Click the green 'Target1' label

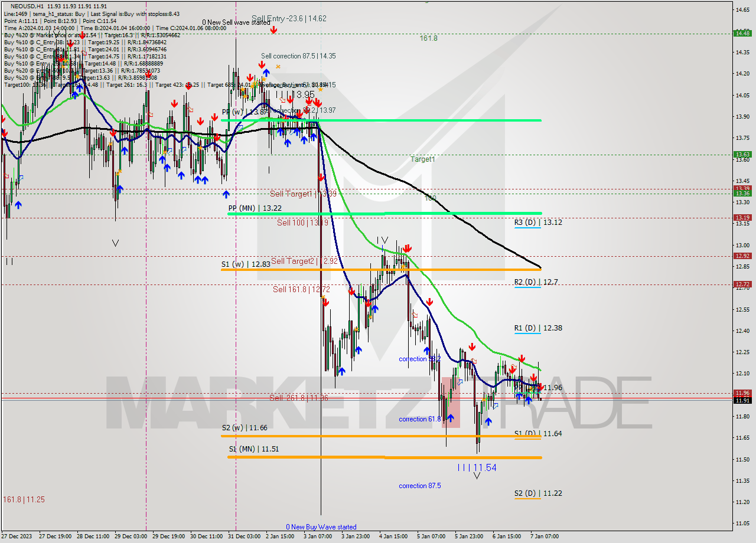(x=423, y=159)
